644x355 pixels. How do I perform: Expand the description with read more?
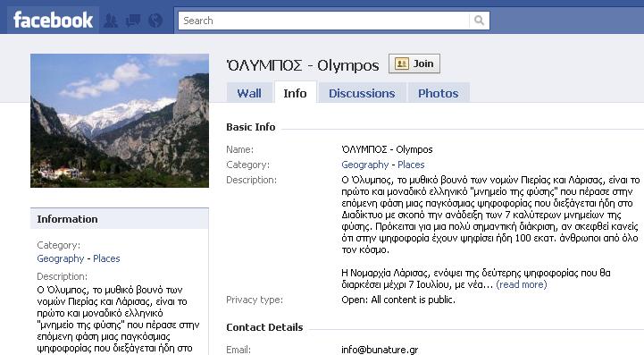(522, 284)
